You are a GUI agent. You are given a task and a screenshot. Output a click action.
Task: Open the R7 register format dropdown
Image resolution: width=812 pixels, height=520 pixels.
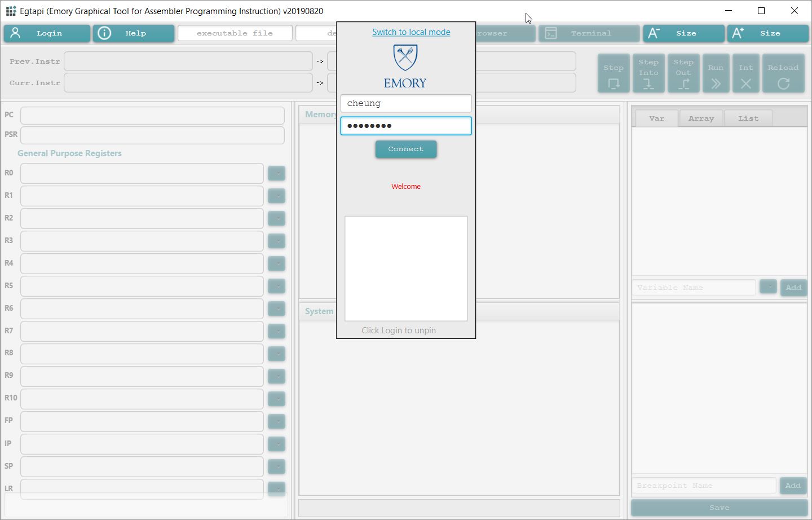[x=276, y=331]
